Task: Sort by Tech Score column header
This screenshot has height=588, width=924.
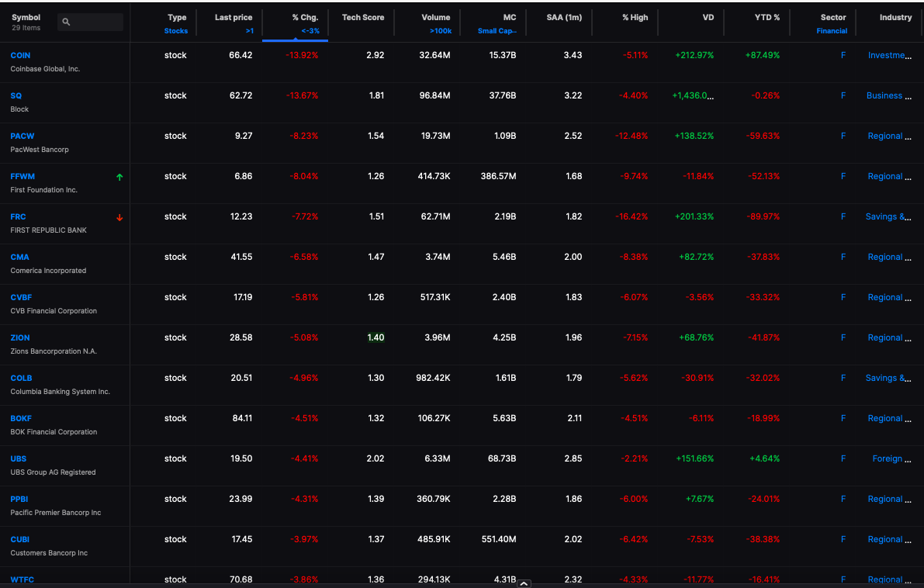Action: coord(363,18)
